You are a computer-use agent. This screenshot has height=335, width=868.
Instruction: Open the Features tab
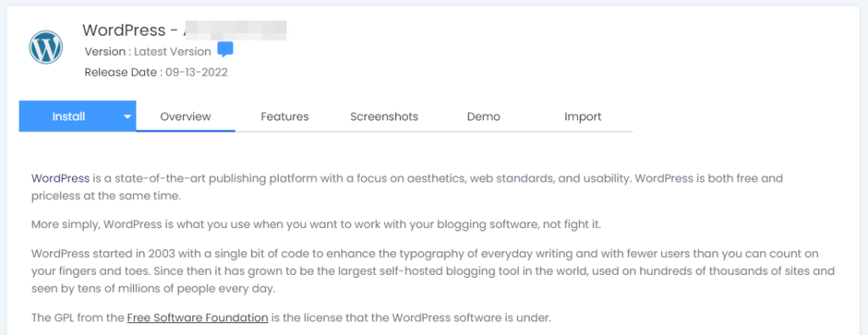click(x=285, y=117)
